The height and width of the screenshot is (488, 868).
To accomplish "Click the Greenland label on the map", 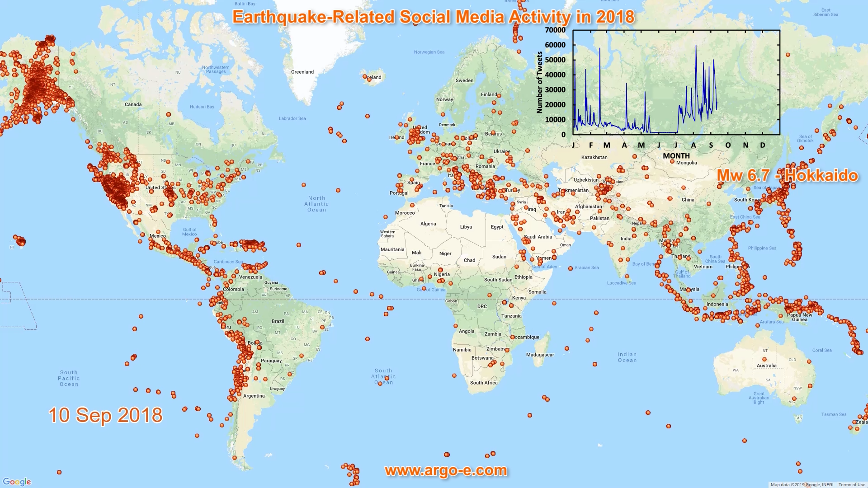I will (x=302, y=72).
